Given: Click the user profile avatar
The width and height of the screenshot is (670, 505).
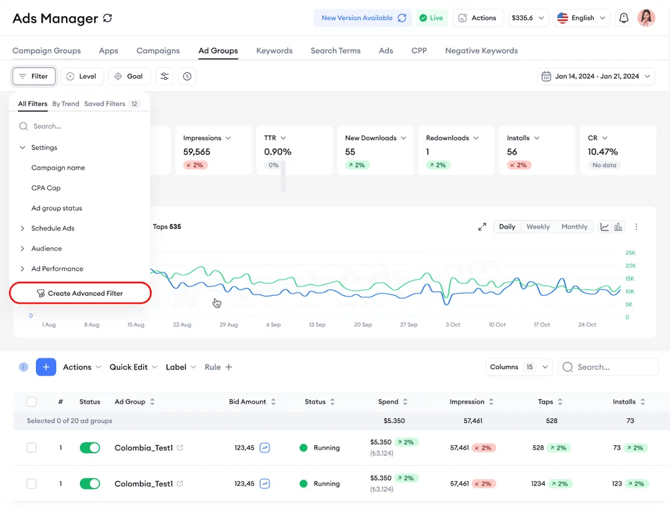Looking at the screenshot, I should tap(646, 18).
